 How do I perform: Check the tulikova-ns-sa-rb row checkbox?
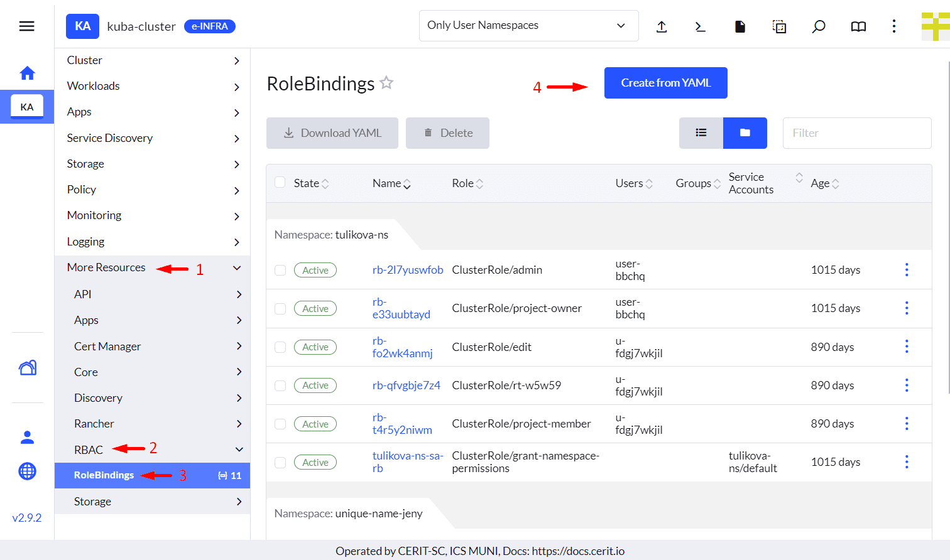[x=280, y=463]
